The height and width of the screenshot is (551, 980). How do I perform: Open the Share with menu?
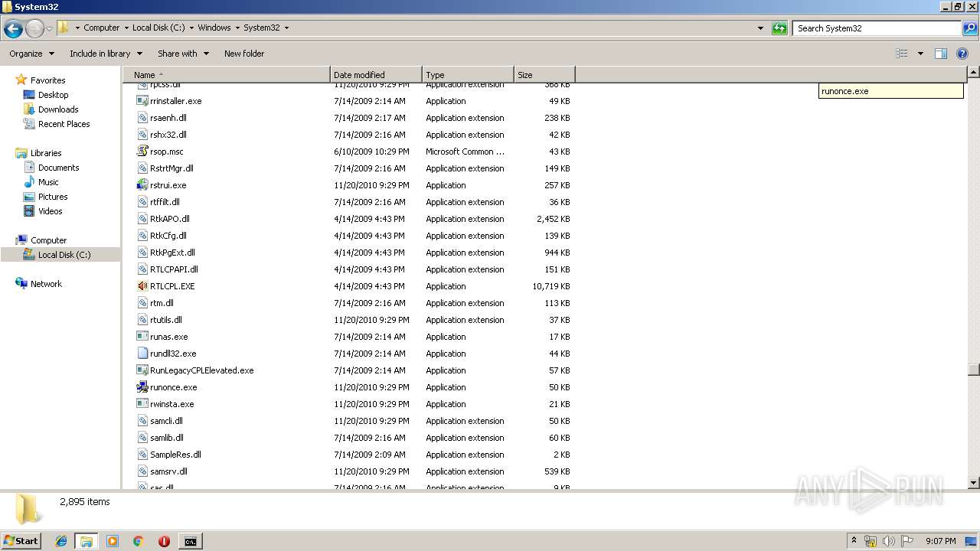(x=183, y=54)
